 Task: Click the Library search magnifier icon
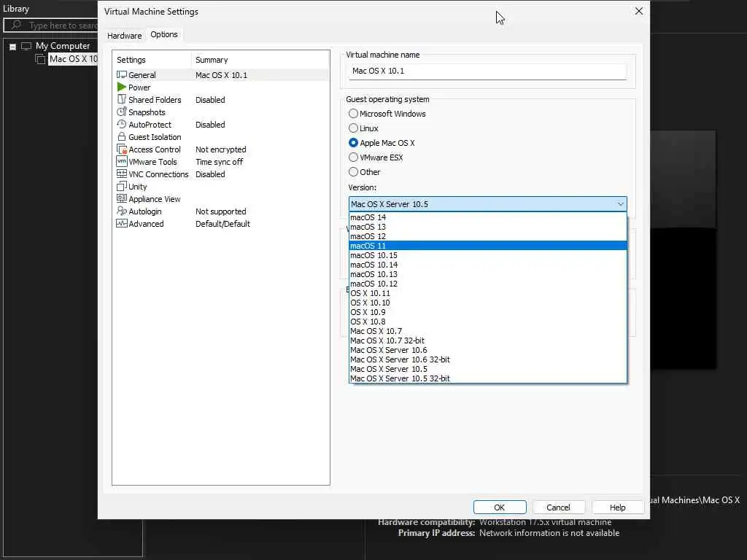tap(16, 25)
